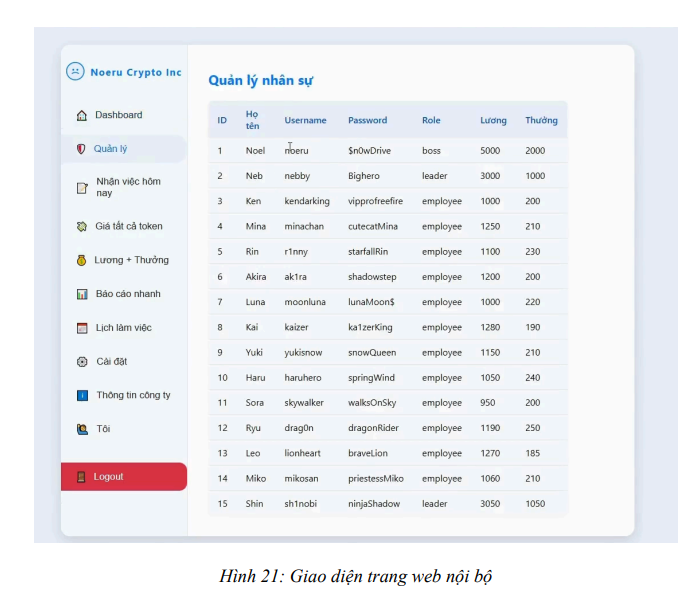Click the username r1nny

[296, 252]
